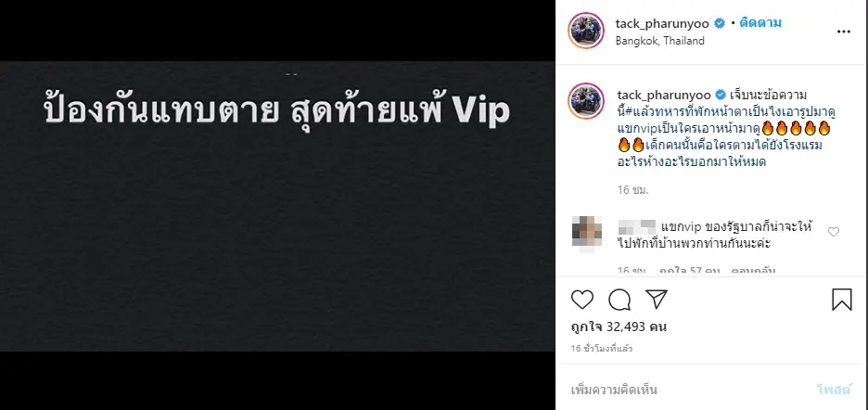Focus the เพิ่มความคิดเห็น comment field
868x410 pixels.
point(686,390)
